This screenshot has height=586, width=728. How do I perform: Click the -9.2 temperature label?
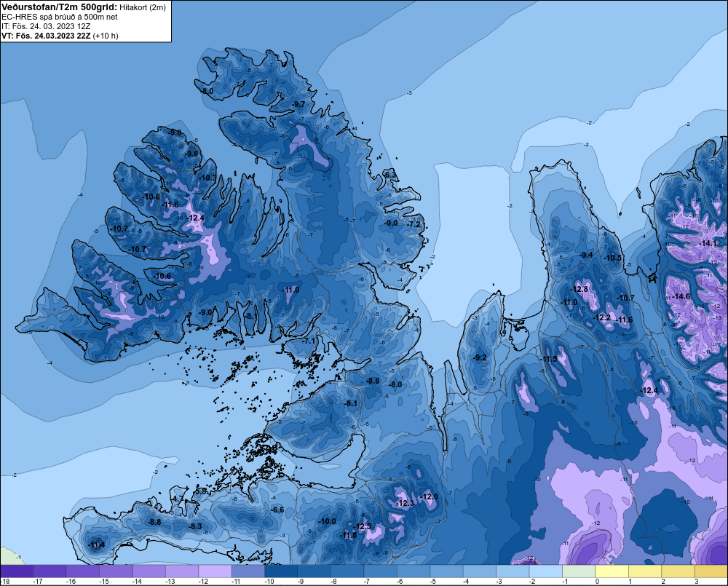pos(480,357)
